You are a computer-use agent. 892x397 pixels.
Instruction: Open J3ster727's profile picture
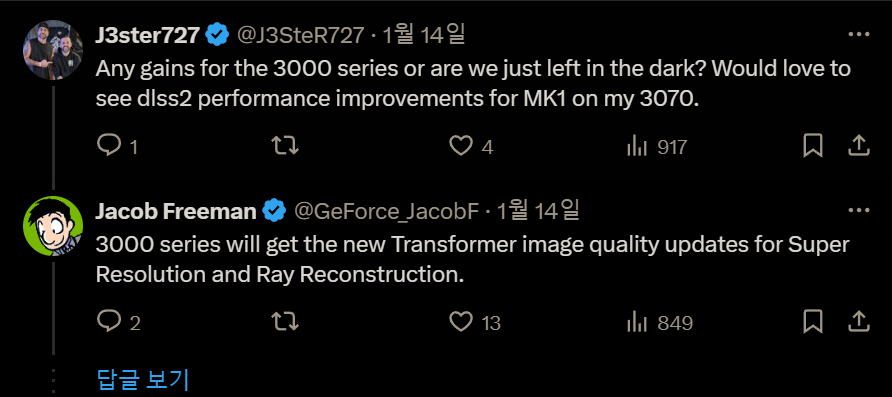pyautogui.click(x=53, y=50)
